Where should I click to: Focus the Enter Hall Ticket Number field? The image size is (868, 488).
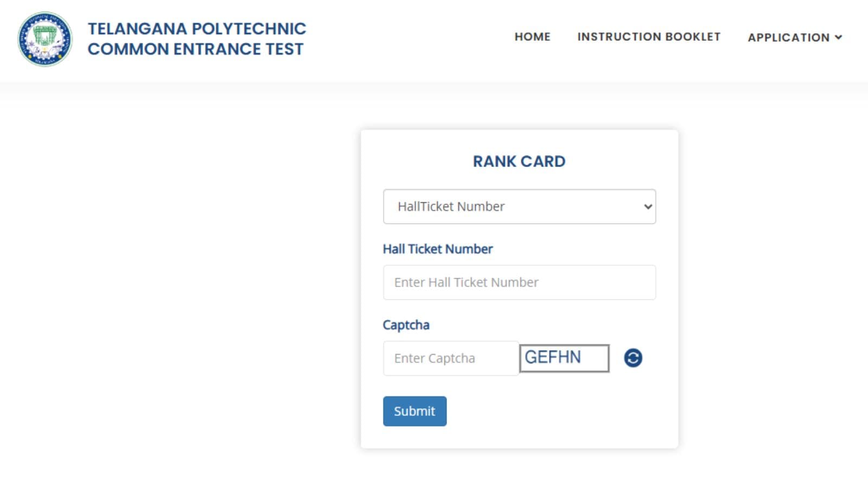[519, 282]
